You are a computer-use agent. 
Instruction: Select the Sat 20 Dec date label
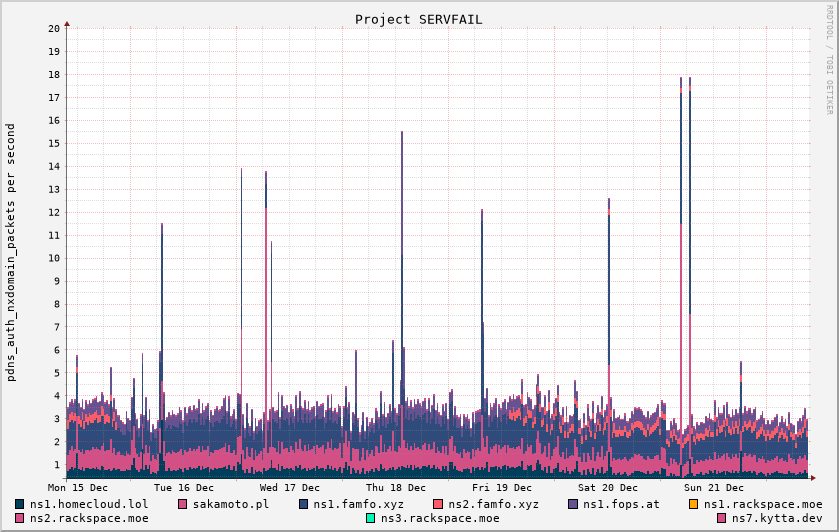click(x=608, y=487)
